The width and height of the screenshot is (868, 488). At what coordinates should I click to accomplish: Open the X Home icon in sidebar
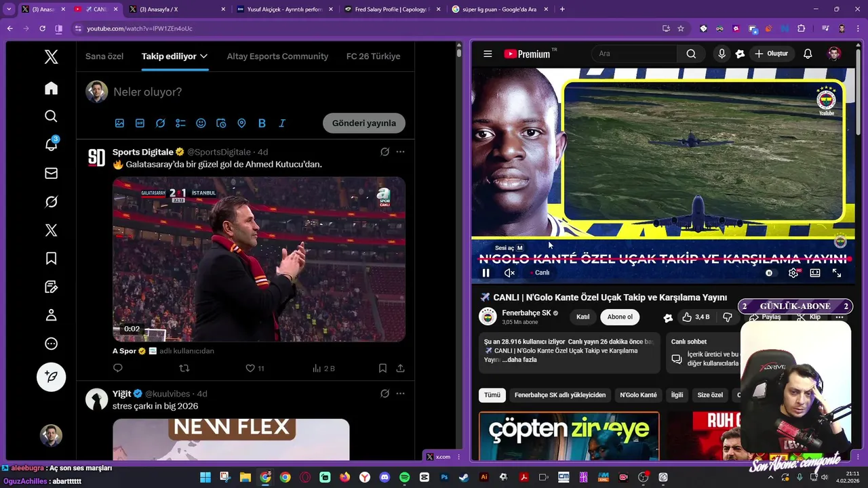point(51,88)
